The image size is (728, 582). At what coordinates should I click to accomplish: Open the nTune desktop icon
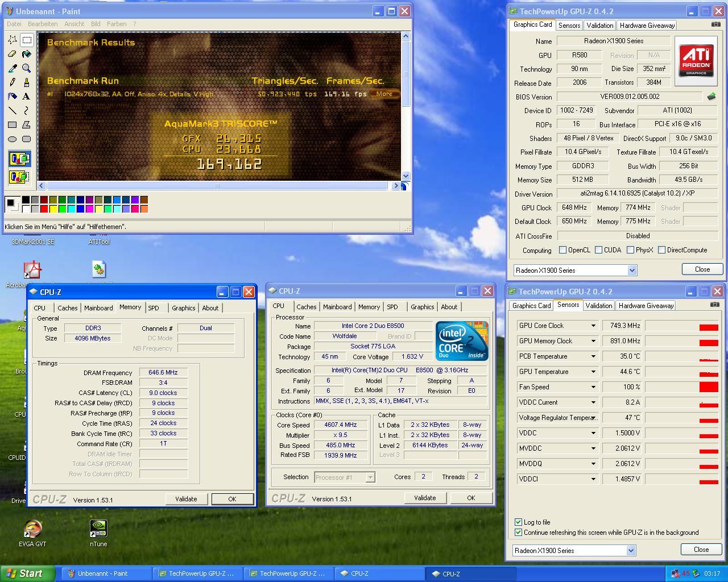tap(98, 533)
